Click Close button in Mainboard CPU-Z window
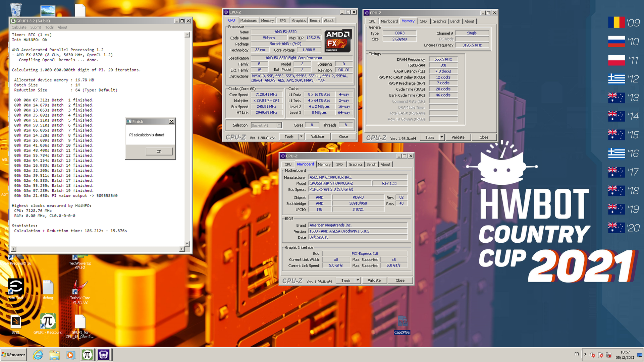 (400, 280)
